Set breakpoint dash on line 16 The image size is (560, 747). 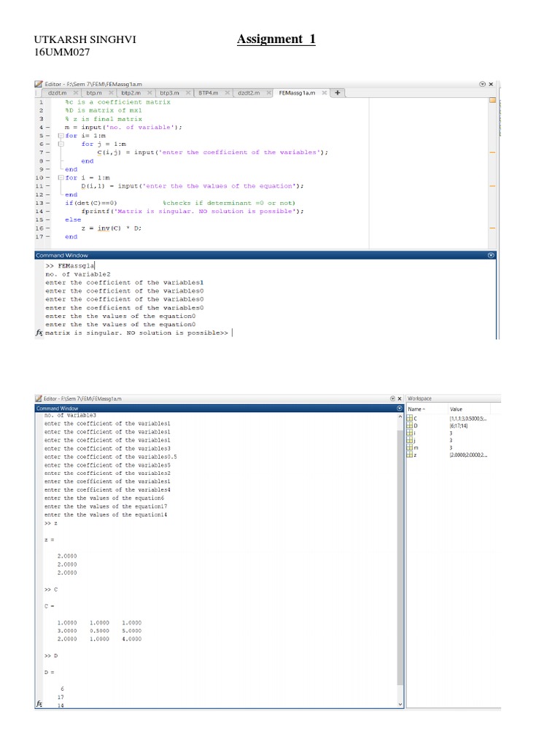coord(47,228)
